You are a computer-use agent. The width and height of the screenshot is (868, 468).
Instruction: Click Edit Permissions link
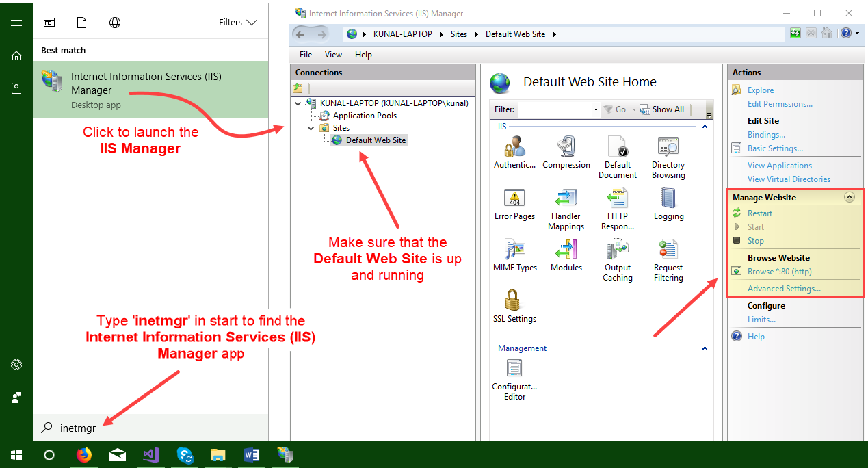pyautogui.click(x=780, y=104)
